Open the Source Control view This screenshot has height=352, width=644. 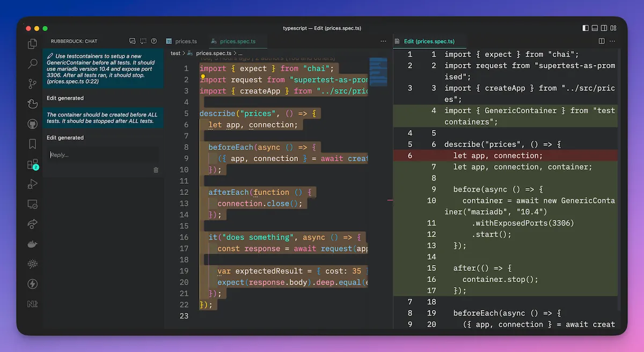[32, 84]
